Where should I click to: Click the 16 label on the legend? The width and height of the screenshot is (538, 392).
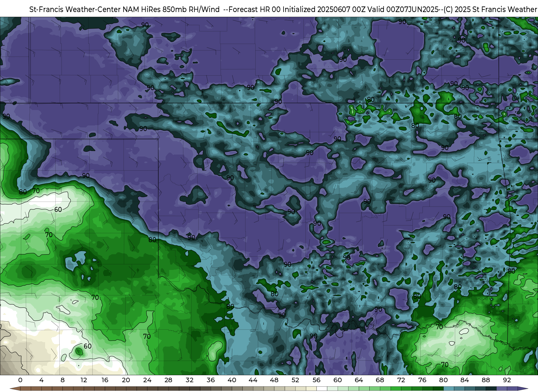[105, 380]
